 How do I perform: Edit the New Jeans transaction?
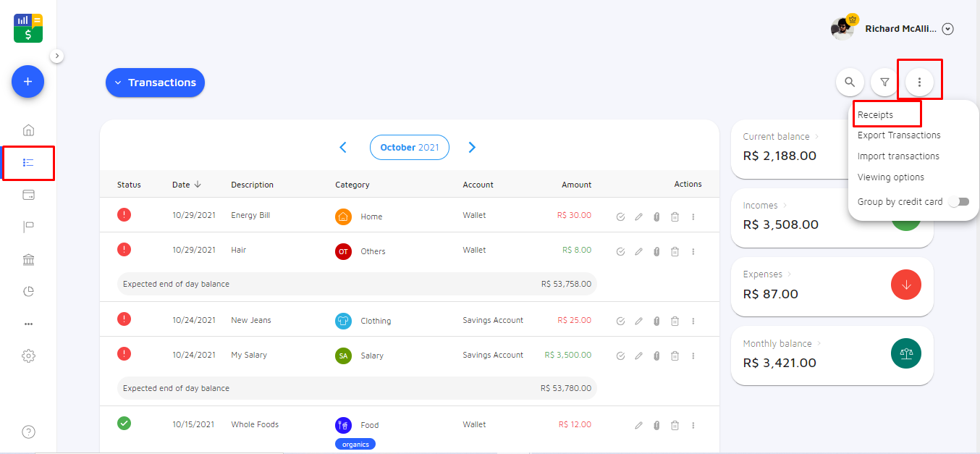[638, 321]
